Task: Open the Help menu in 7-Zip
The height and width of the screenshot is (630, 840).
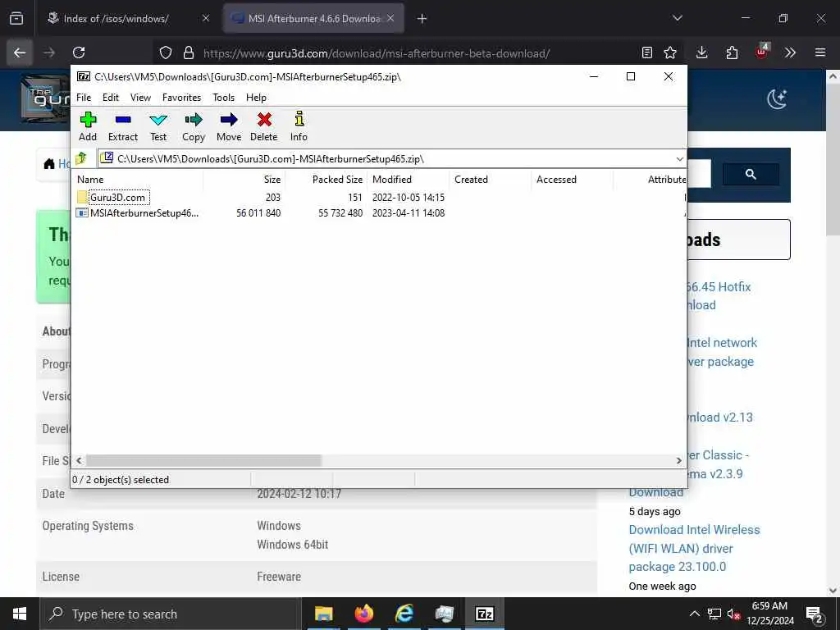Action: (256, 98)
